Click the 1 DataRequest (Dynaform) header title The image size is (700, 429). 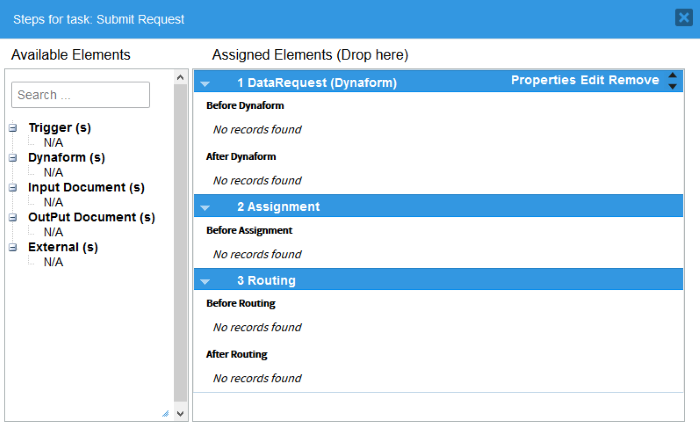pyautogui.click(x=317, y=83)
